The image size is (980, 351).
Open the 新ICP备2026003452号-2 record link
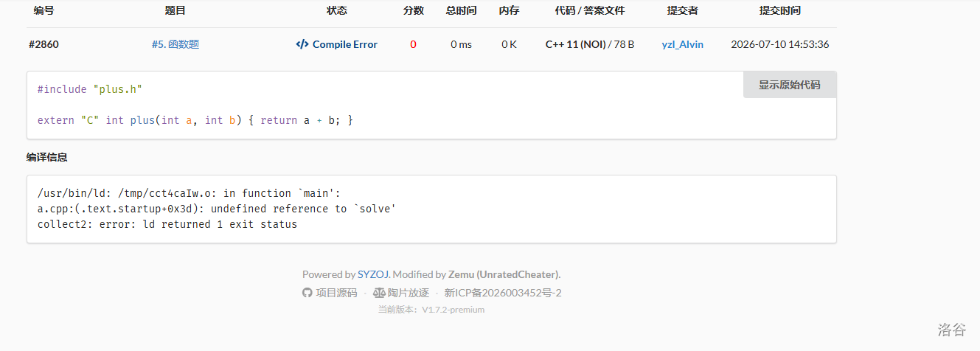503,293
